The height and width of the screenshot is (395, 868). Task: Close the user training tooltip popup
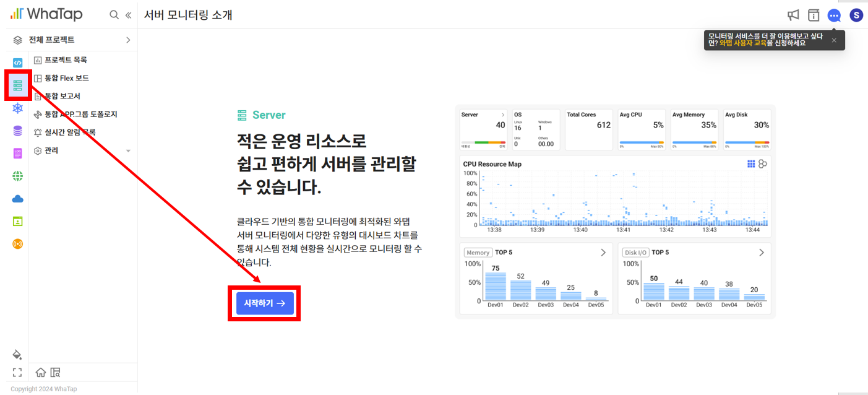(x=833, y=40)
